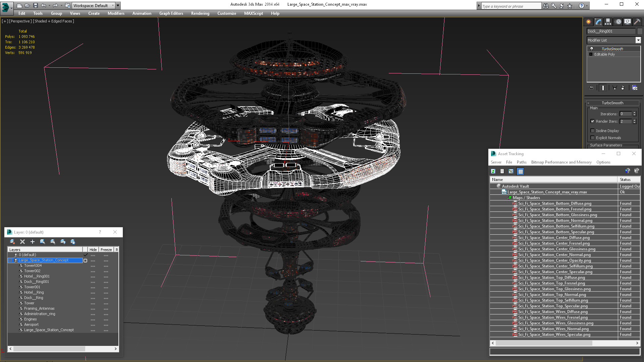Click Freeze All Layers snowflake icon
The height and width of the screenshot is (362, 644).
coord(73,242)
